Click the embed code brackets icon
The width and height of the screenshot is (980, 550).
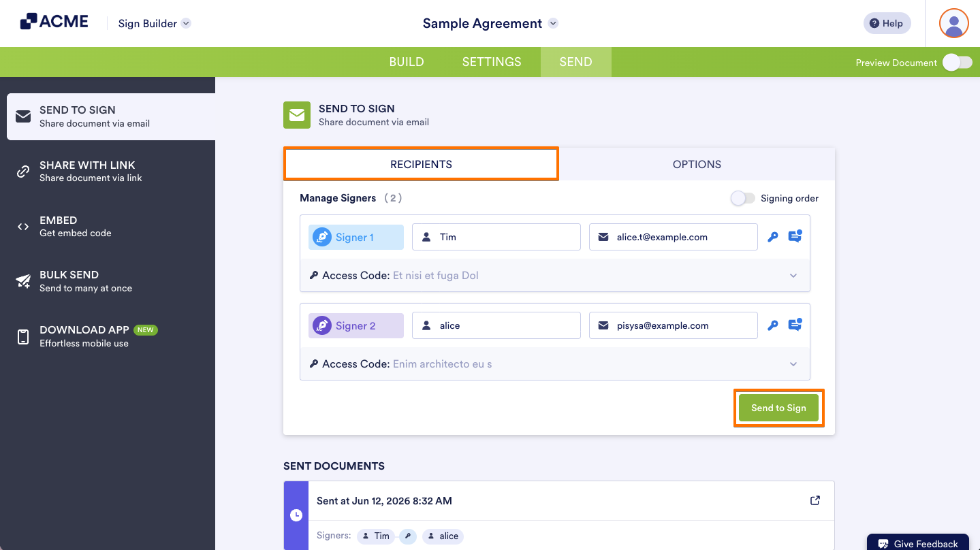click(23, 227)
